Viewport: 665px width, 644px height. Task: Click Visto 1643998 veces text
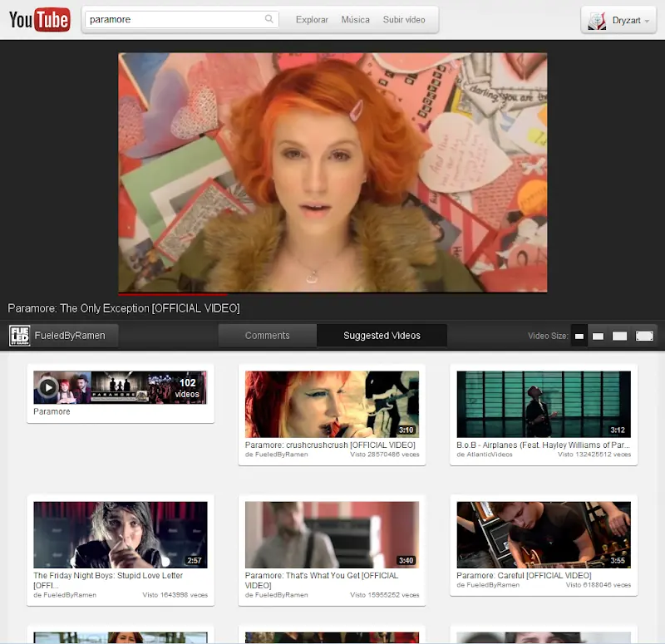175,595
